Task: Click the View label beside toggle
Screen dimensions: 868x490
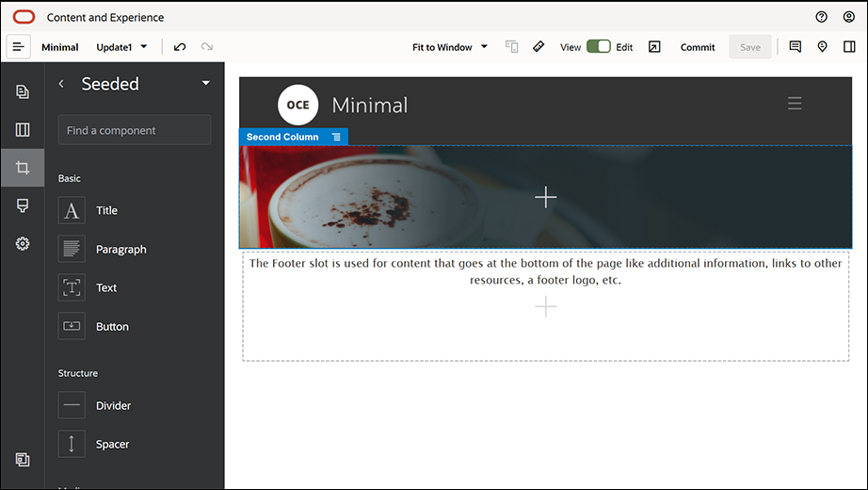Action: click(571, 47)
